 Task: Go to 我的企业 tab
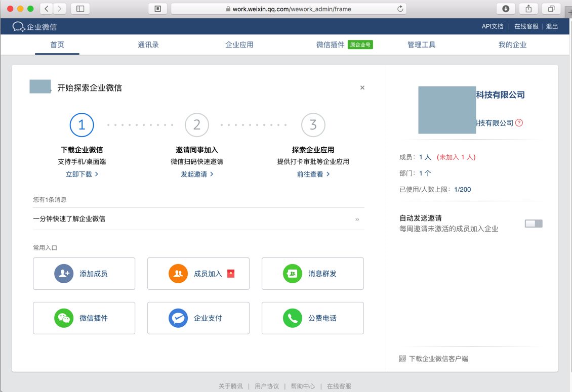coord(513,45)
